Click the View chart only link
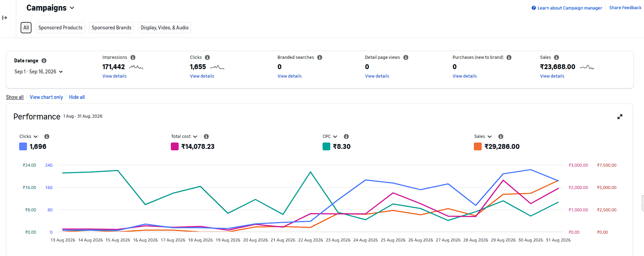644x256 pixels. click(46, 97)
